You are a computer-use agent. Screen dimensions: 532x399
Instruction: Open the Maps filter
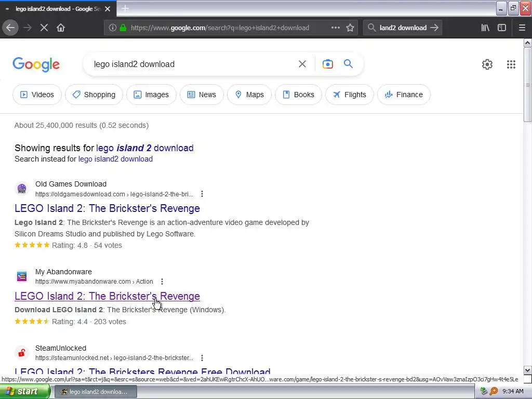pyautogui.click(x=249, y=95)
